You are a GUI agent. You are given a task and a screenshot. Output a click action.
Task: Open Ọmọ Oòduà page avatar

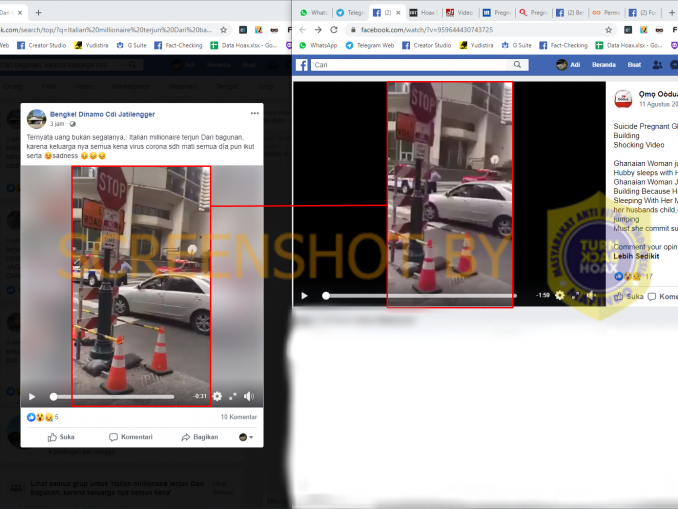pos(623,99)
